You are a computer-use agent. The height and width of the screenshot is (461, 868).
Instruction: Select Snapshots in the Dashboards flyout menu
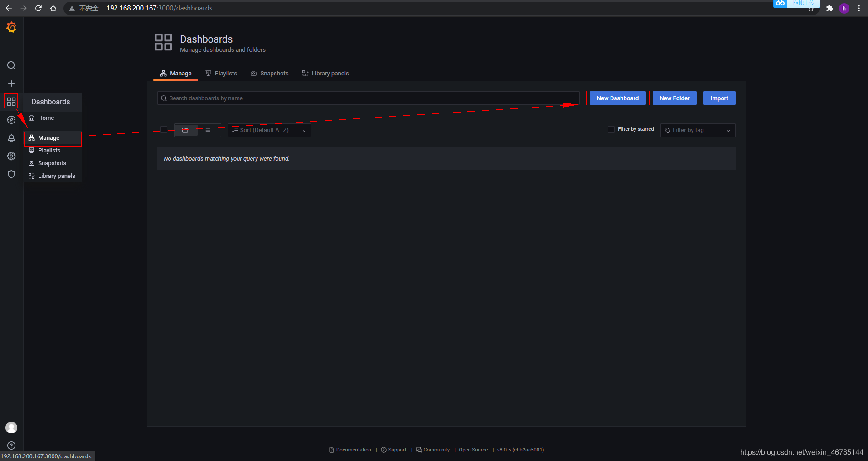click(x=53, y=163)
